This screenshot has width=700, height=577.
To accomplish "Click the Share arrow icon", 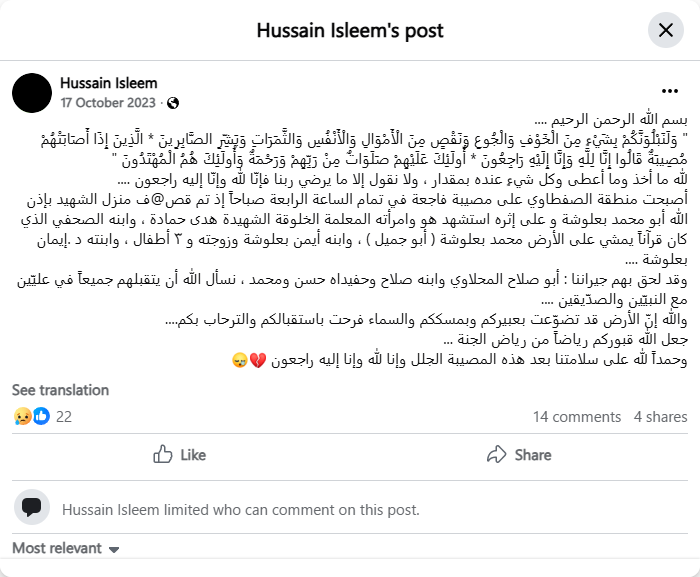I will tap(497, 454).
